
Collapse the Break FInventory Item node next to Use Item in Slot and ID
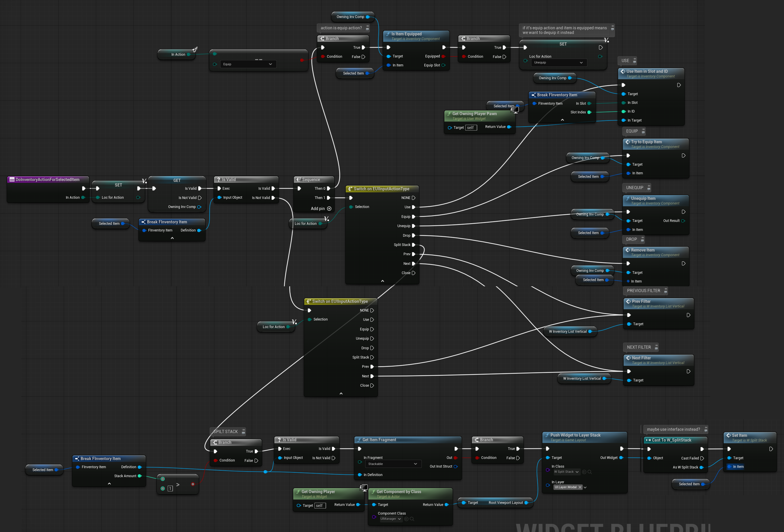(562, 120)
